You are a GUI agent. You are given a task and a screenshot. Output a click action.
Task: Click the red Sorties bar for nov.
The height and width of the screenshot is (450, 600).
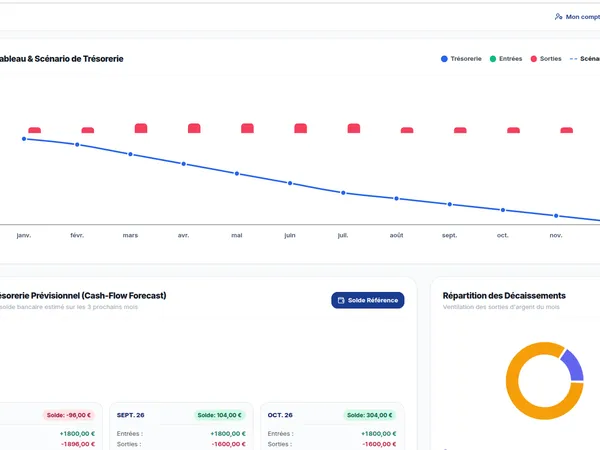click(566, 130)
